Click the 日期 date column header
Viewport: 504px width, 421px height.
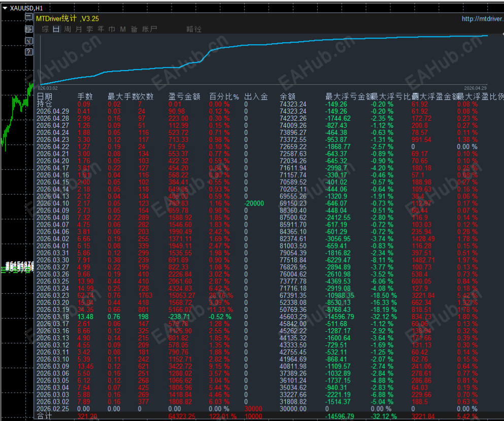tap(45, 96)
